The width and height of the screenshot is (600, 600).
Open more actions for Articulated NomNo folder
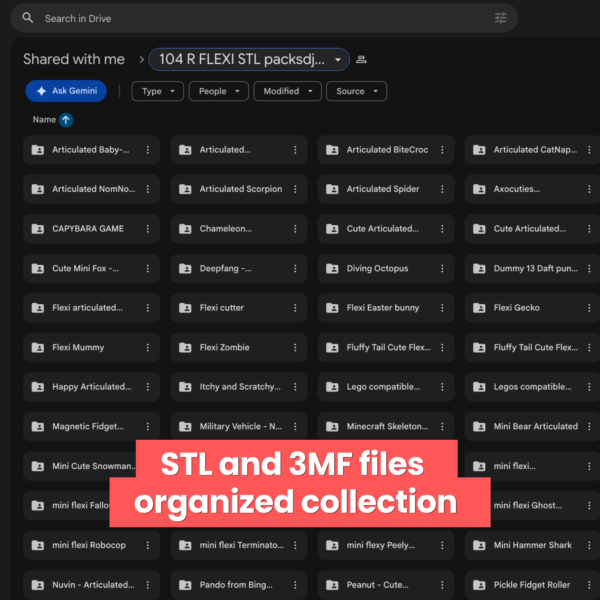pyautogui.click(x=148, y=189)
